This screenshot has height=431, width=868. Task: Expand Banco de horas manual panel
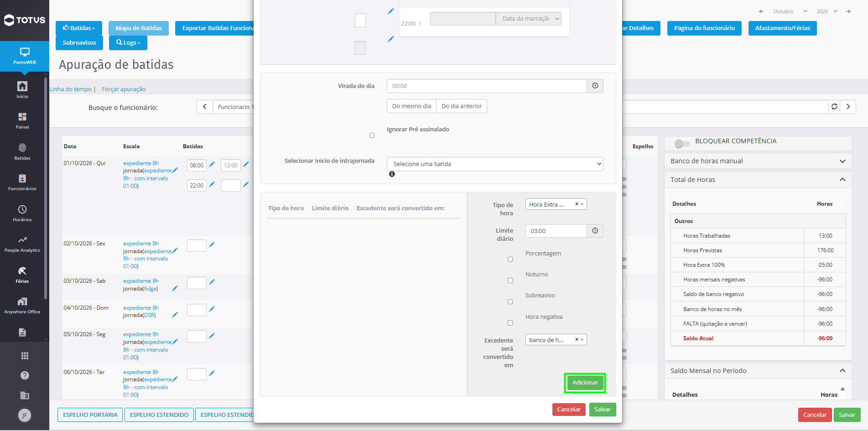coord(842,161)
